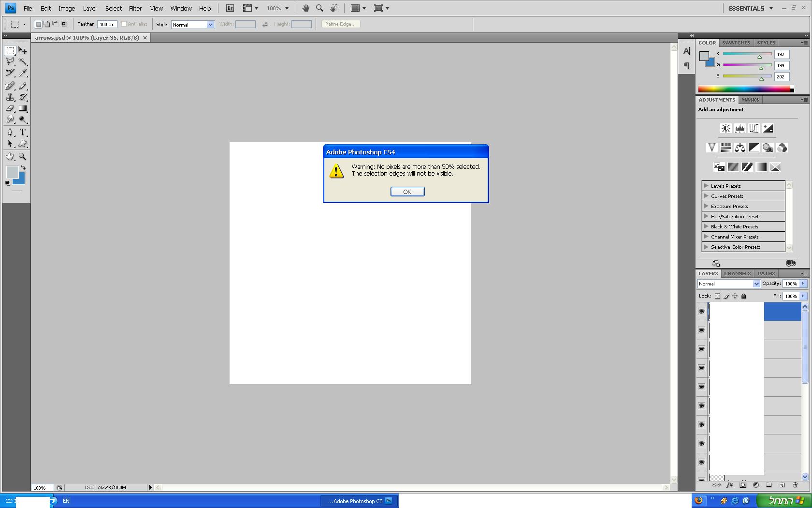Activate the Pen tool
Image resolution: width=812 pixels, height=508 pixels.
tap(10, 132)
